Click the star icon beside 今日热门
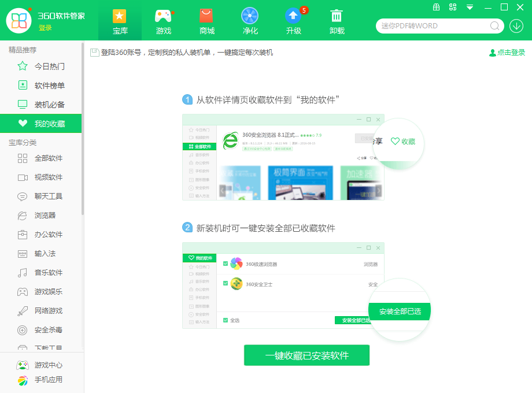Viewport: 532px width, 393px height. 23,66
